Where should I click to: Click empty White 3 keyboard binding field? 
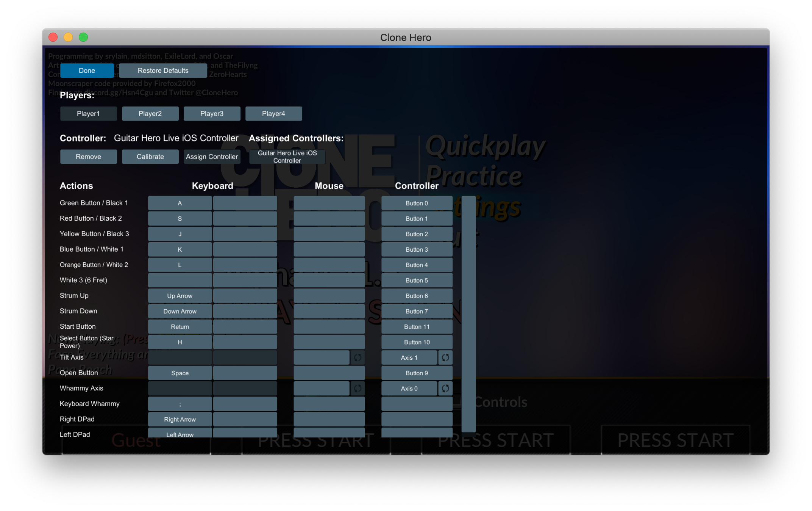click(x=180, y=280)
